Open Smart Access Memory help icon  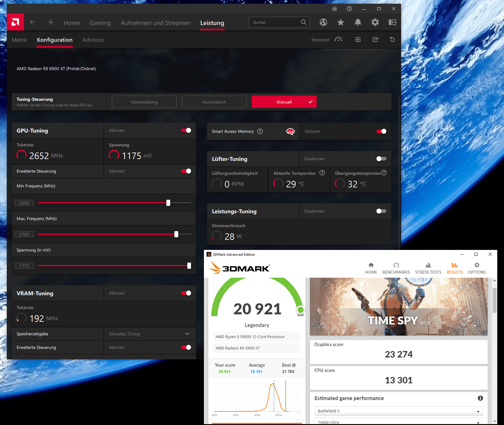[260, 131]
